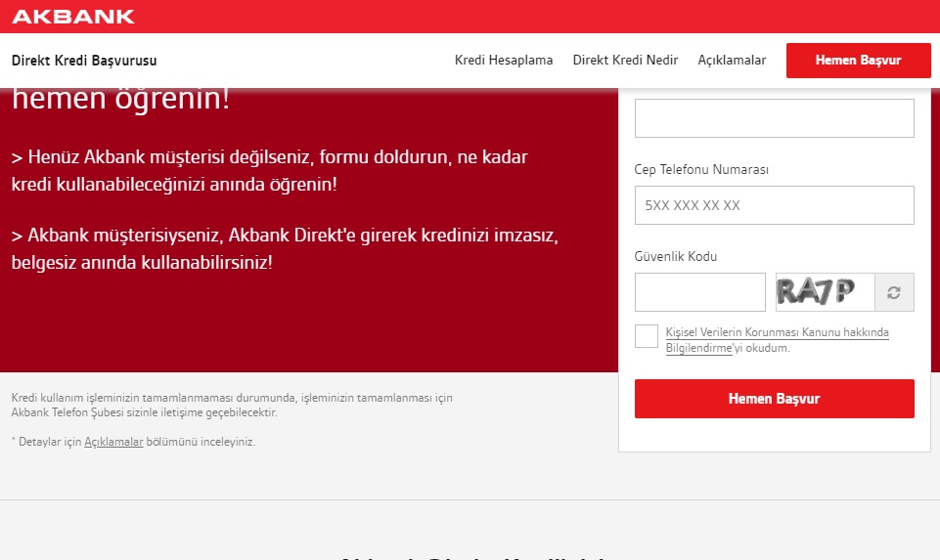This screenshot has height=560, width=940.
Task: Click Hemen Başvur button in the navigation bar
Action: (x=859, y=61)
